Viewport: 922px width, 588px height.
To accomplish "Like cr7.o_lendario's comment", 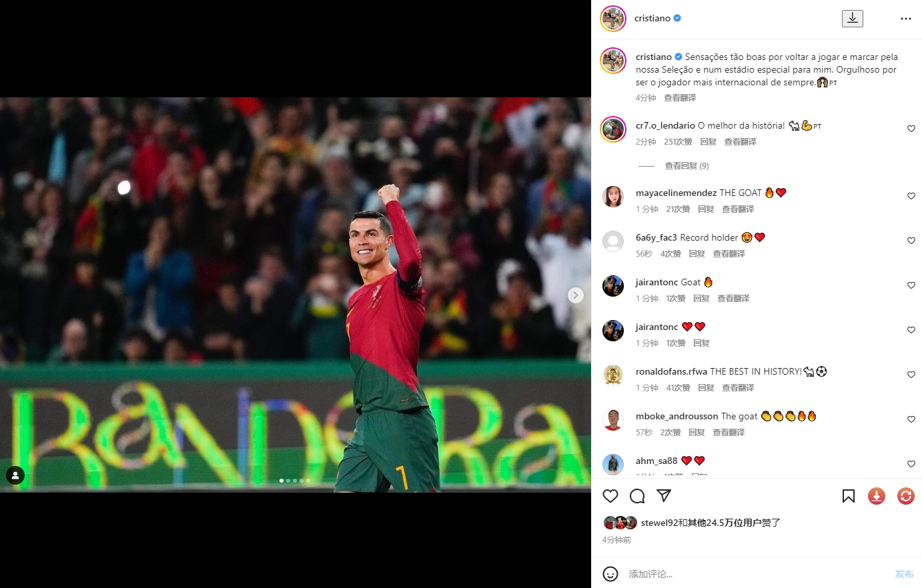I will pyautogui.click(x=911, y=129).
